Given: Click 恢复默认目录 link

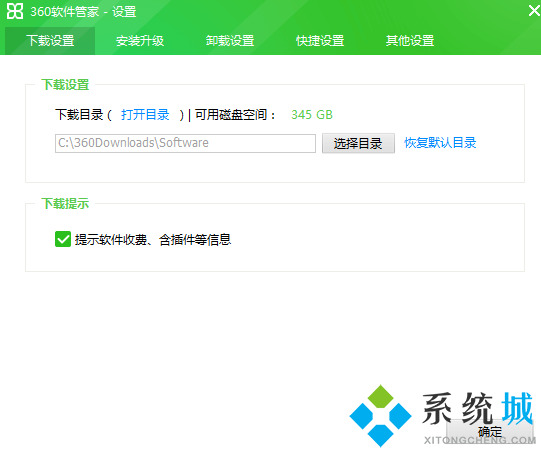Looking at the screenshot, I should pyautogui.click(x=440, y=143).
